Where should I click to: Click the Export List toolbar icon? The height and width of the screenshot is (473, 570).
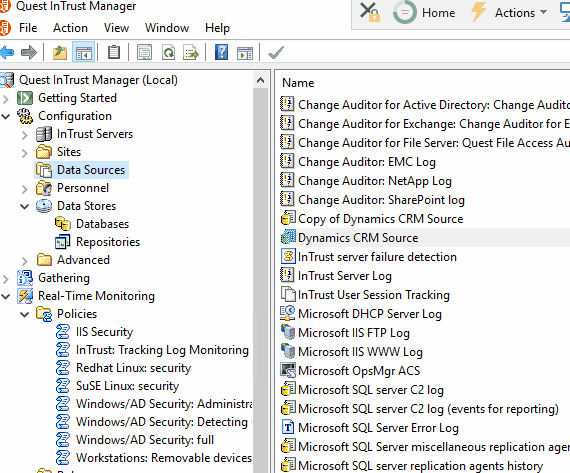tap(191, 53)
